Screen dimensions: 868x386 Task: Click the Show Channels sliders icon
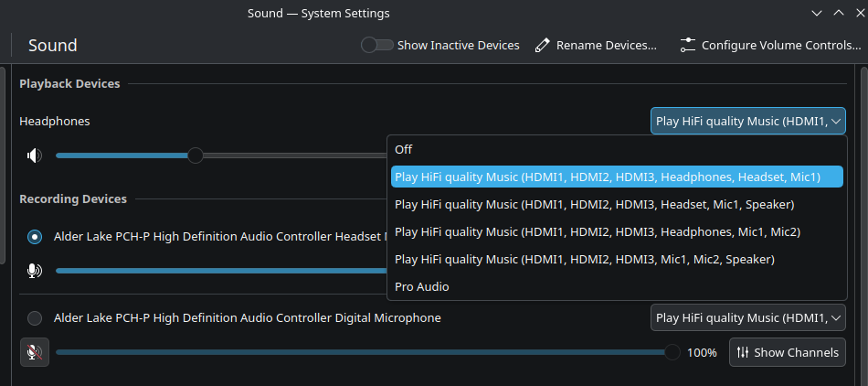(x=743, y=352)
